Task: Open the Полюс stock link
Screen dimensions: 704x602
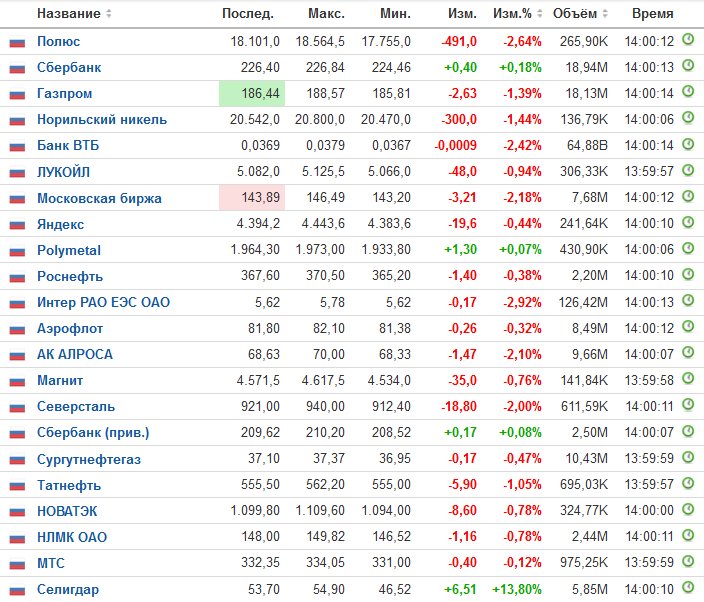Action: (x=58, y=41)
